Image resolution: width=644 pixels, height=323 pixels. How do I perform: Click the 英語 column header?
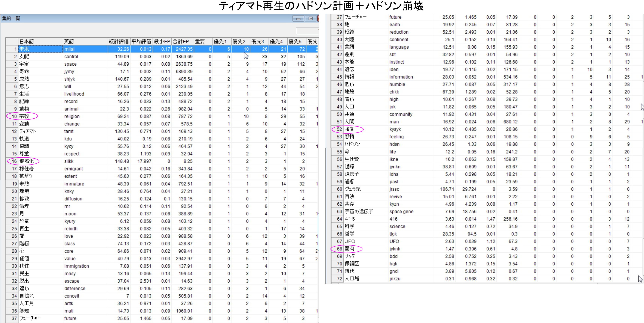coord(85,42)
